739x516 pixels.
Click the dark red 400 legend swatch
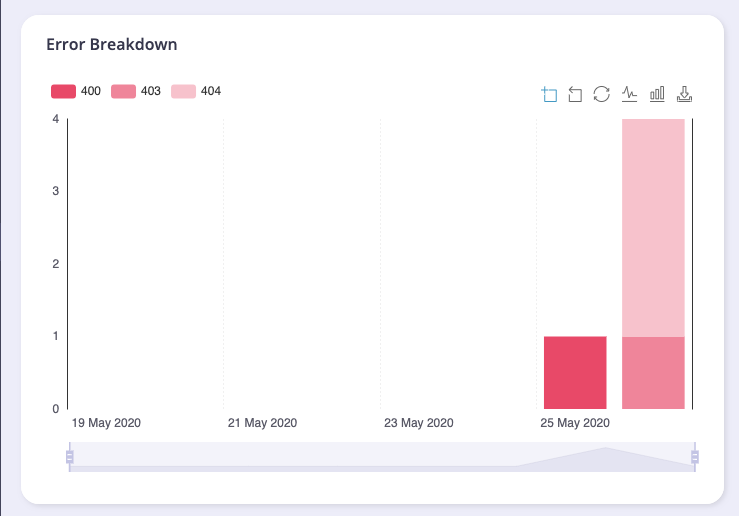(x=63, y=91)
